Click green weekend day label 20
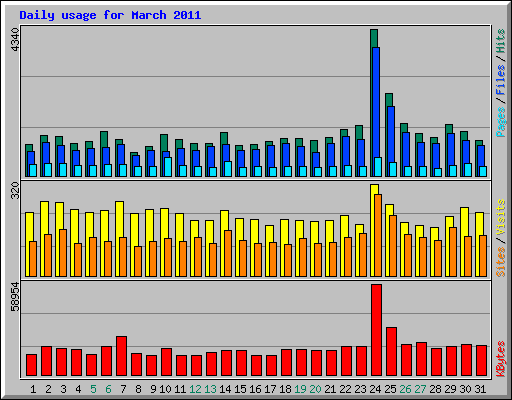This screenshot has width=512, height=400. (x=315, y=389)
